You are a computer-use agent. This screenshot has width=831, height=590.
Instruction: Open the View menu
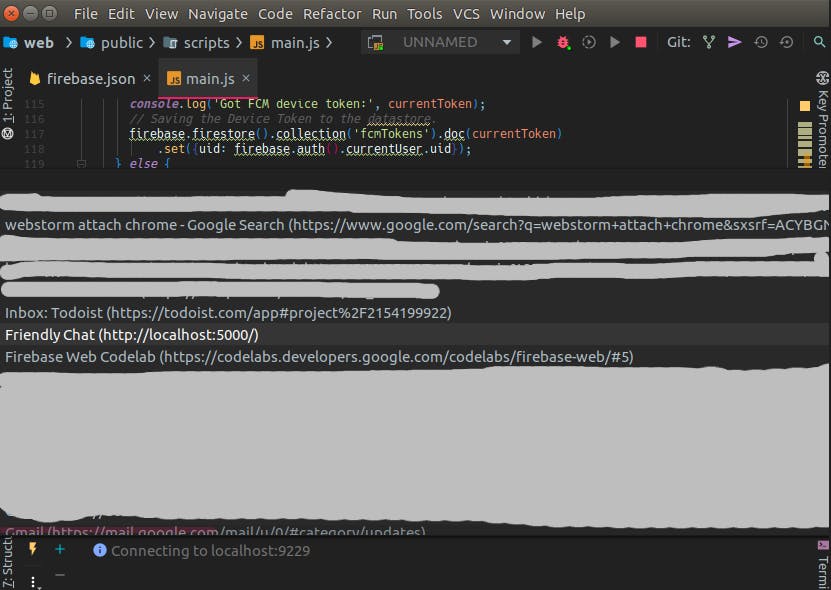[162, 14]
